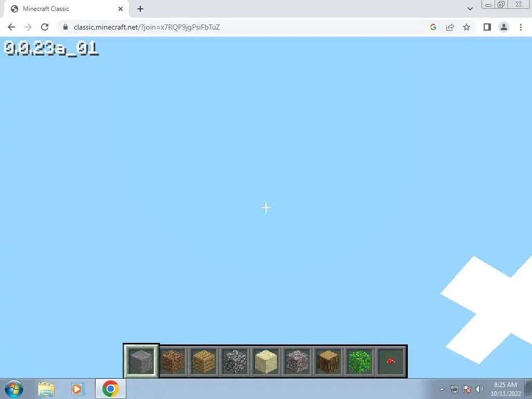
Task: Select the wood log block slot
Action: tap(328, 362)
